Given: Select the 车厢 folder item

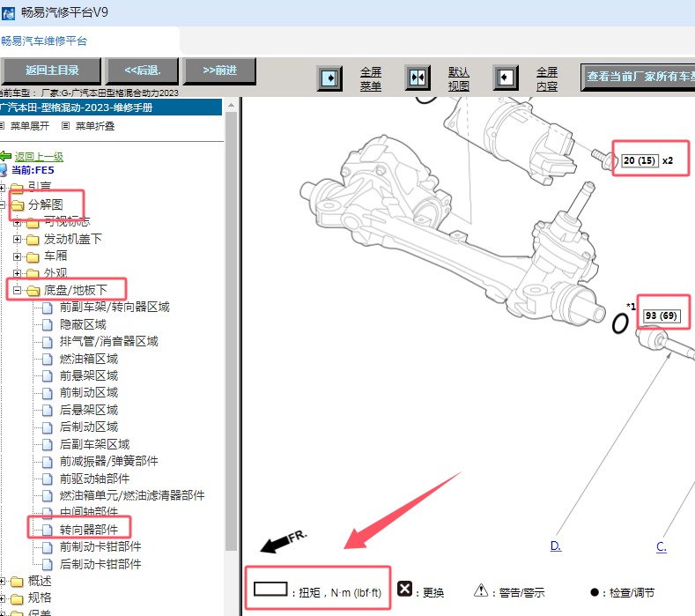Looking at the screenshot, I should 55,256.
